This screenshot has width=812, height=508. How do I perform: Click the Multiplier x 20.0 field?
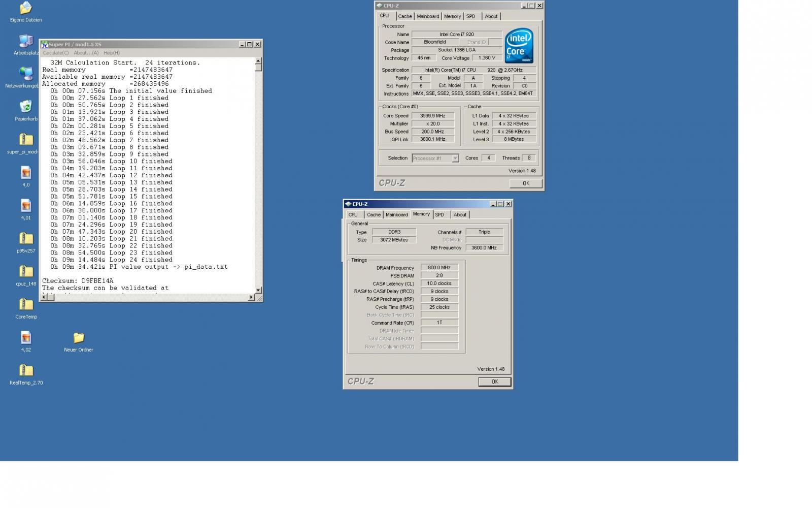click(433, 123)
